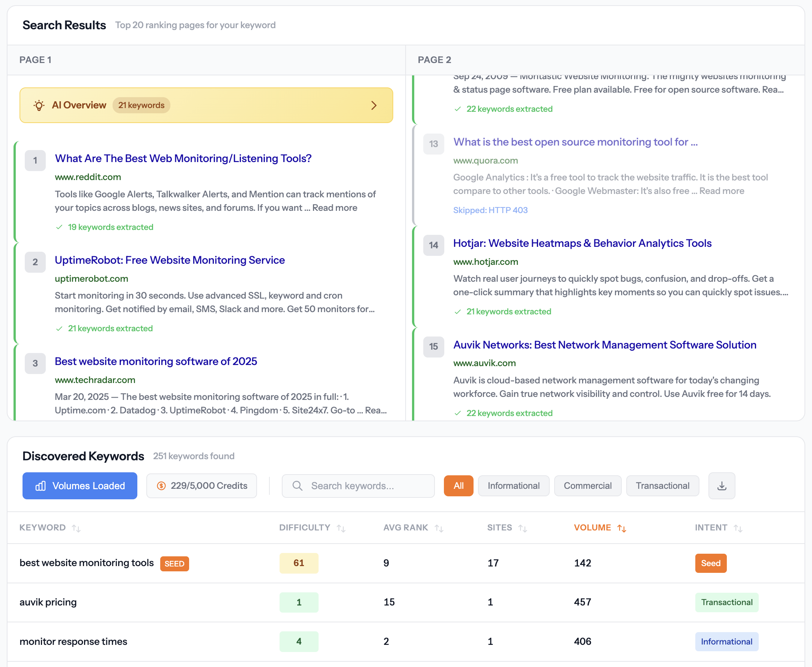This screenshot has width=812, height=667.
Task: Open UptimeRobot Free Website Monitoring Service link
Action: (170, 260)
